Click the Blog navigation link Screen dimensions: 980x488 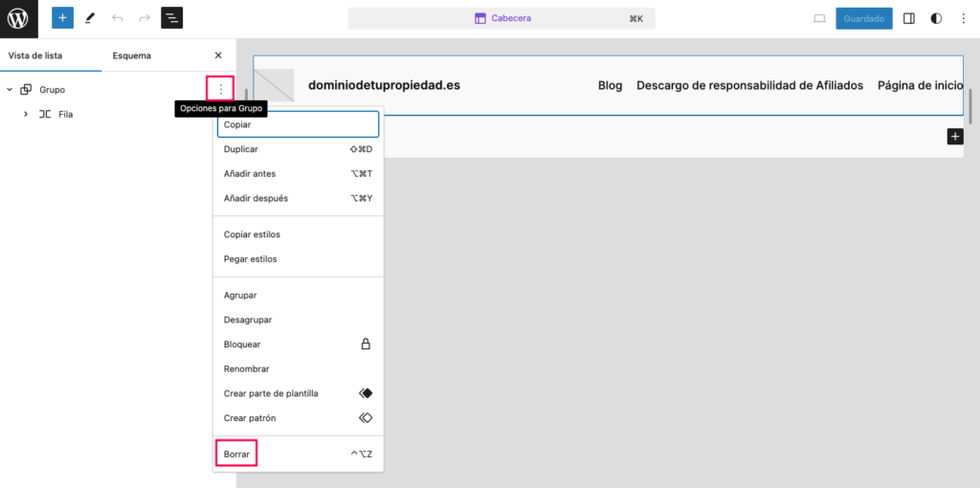(610, 85)
